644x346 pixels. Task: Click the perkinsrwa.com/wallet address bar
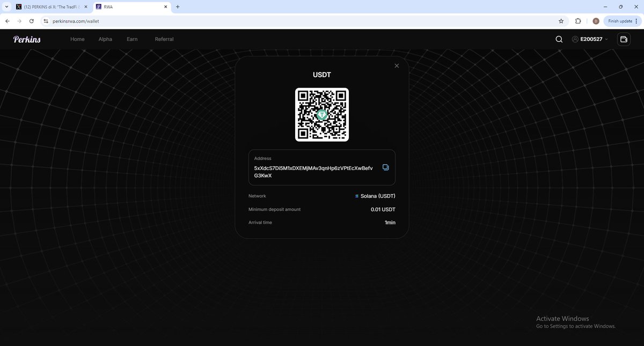[303, 21]
